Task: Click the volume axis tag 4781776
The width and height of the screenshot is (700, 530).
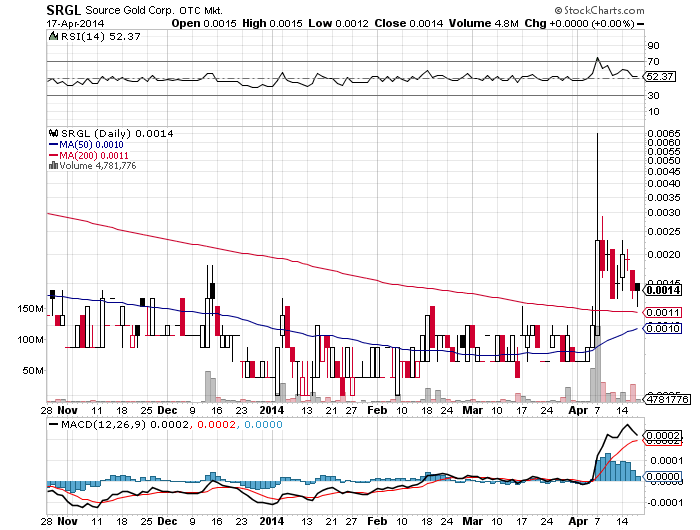Action: tap(667, 399)
